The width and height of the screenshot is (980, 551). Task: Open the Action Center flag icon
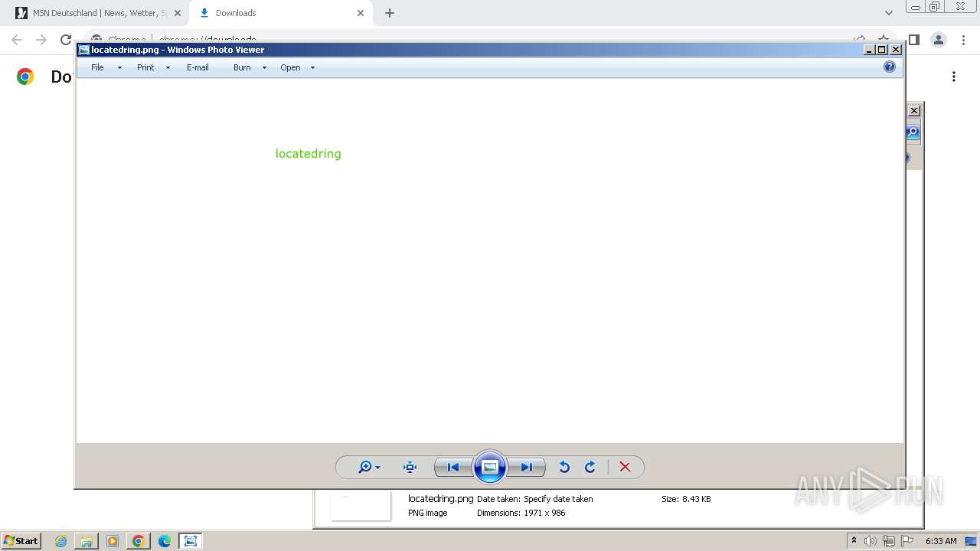pos(907,541)
